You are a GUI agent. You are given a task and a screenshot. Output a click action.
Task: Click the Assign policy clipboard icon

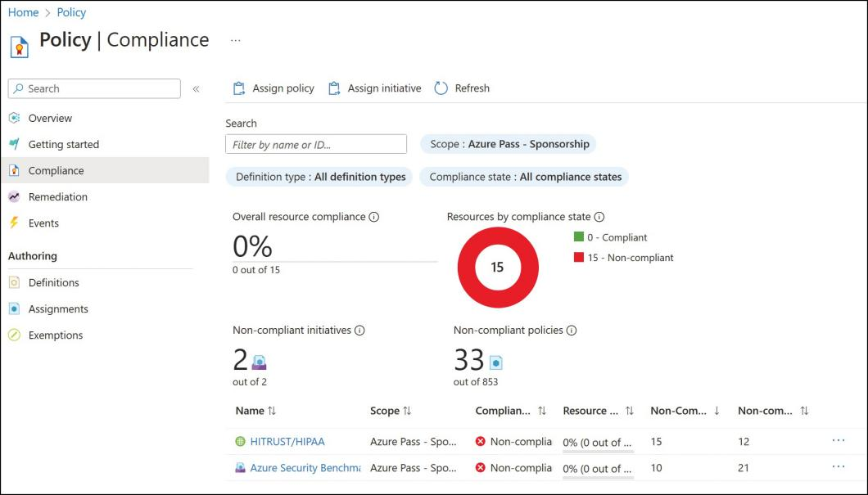239,88
